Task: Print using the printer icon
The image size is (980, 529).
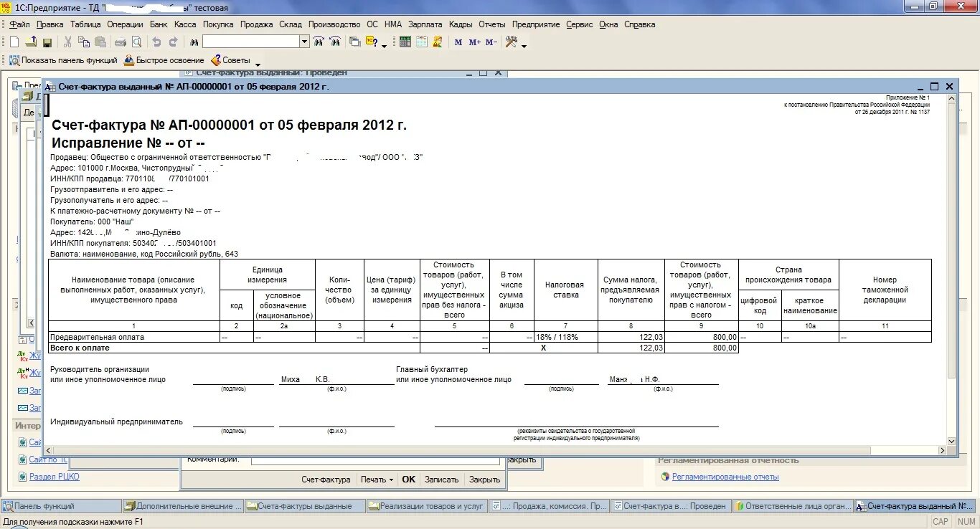Action: click(x=121, y=42)
